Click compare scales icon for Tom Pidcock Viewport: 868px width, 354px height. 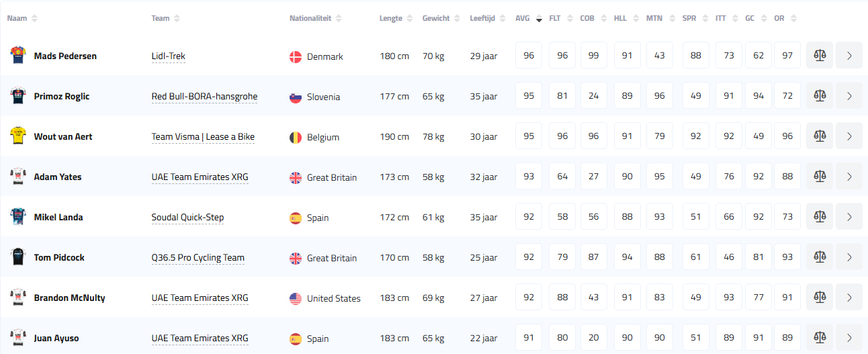pyautogui.click(x=819, y=257)
